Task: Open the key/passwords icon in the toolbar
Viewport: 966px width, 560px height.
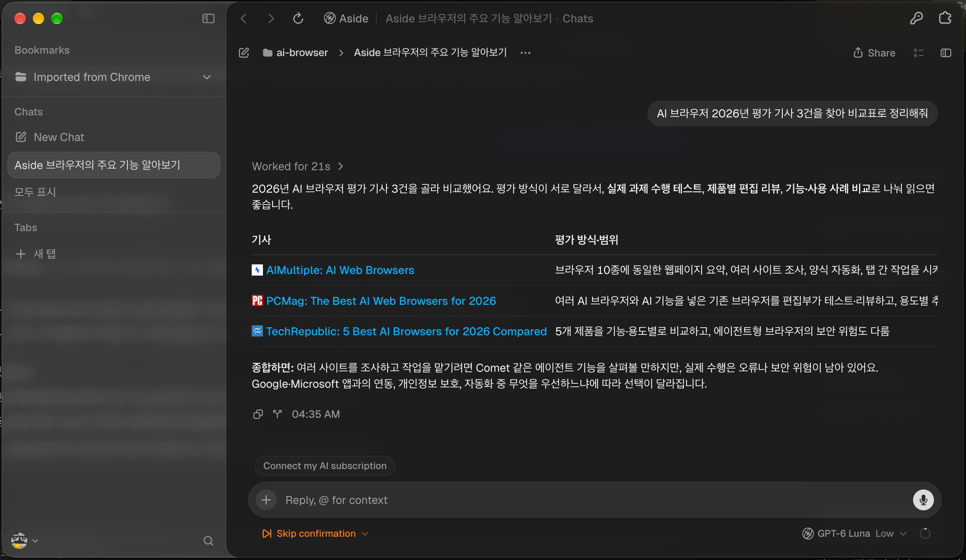Action: 916,18
